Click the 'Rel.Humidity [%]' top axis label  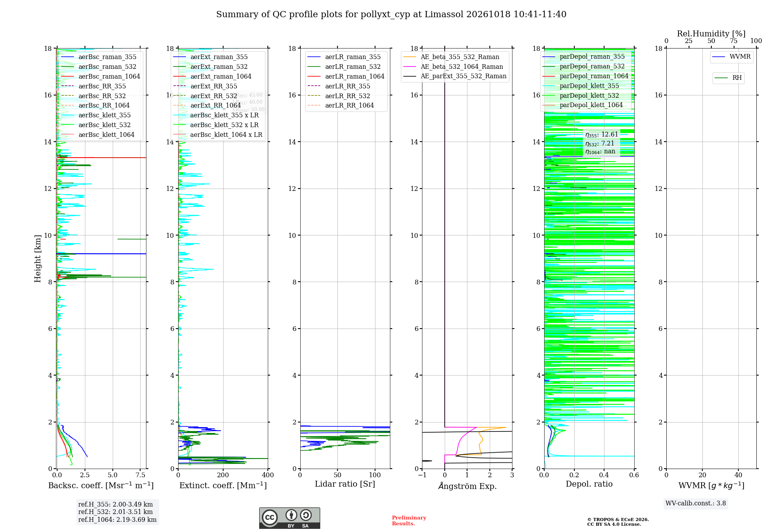click(x=711, y=34)
